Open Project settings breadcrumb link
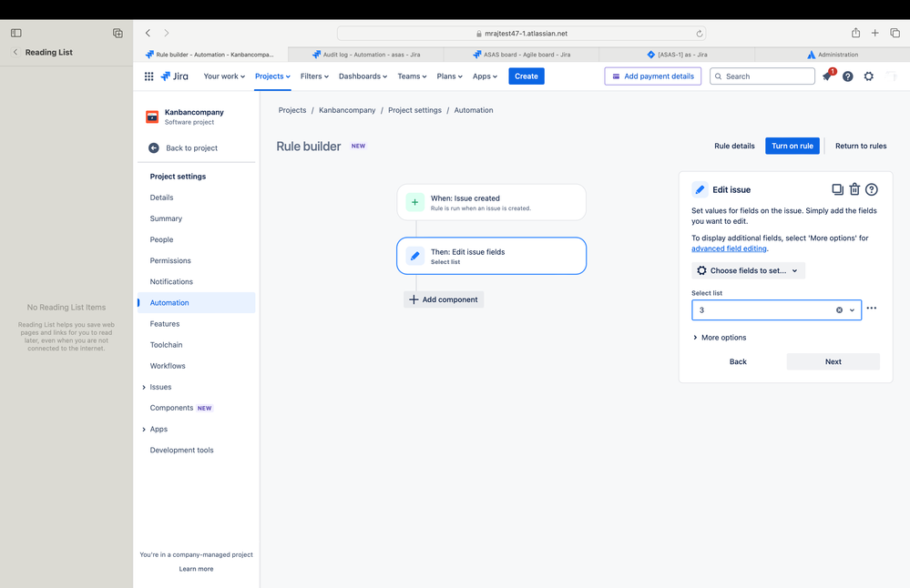Image resolution: width=910 pixels, height=588 pixels. 415,110
